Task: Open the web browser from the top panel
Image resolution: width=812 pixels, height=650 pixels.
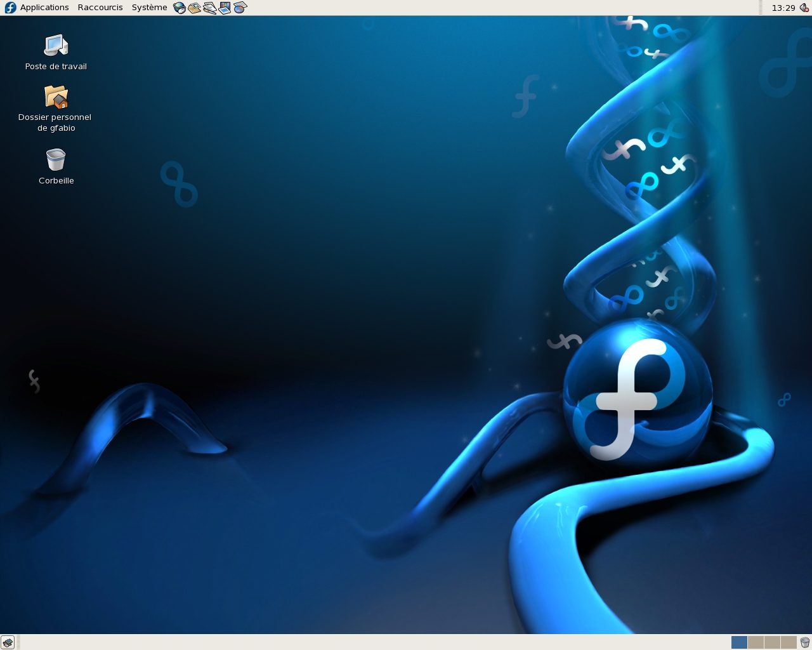Action: click(179, 7)
